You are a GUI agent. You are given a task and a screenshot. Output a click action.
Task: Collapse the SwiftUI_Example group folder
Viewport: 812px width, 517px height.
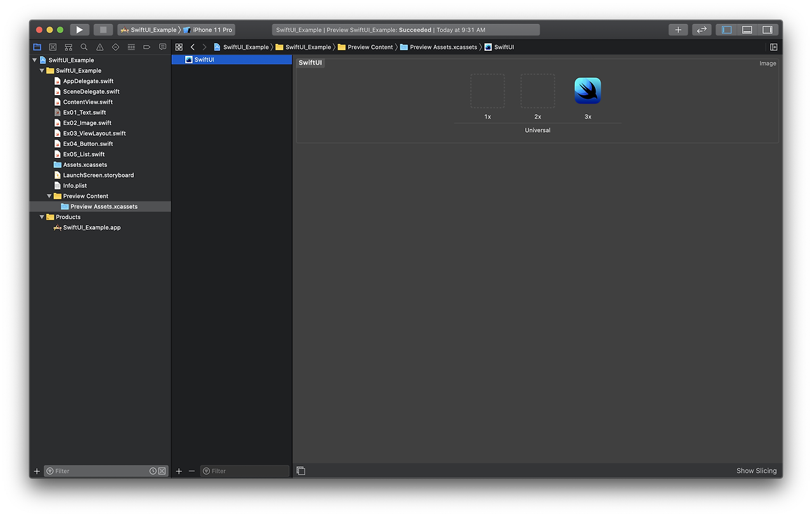tap(42, 70)
